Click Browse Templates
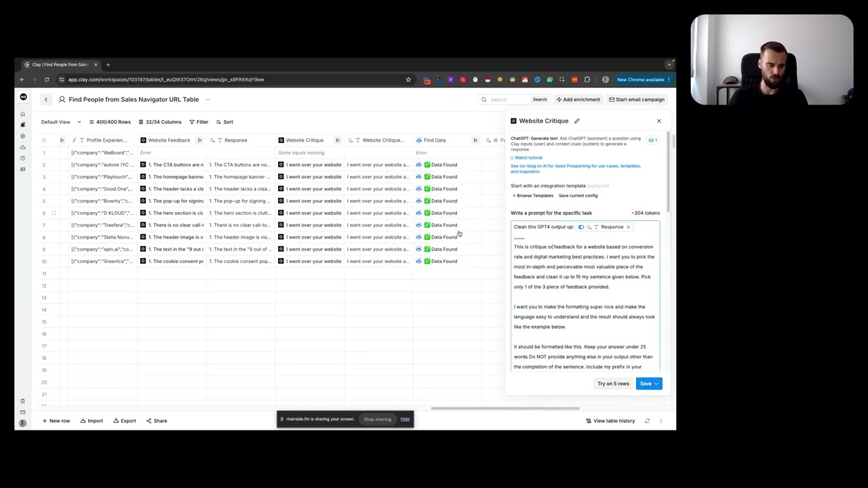The width and height of the screenshot is (868, 488). tap(533, 196)
